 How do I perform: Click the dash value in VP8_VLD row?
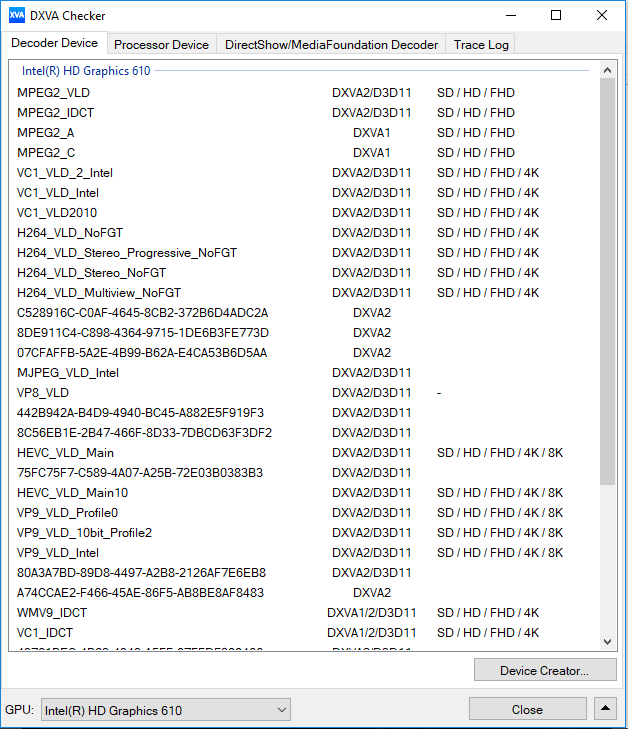tap(439, 393)
